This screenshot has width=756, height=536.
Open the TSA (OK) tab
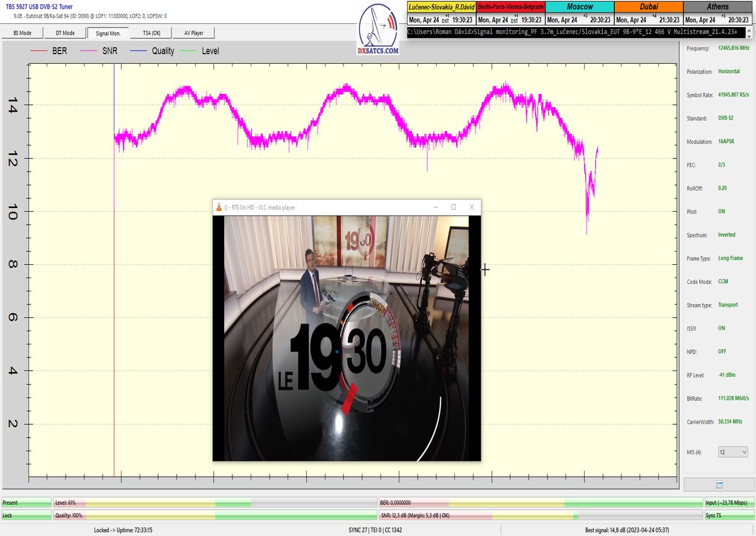point(152,33)
